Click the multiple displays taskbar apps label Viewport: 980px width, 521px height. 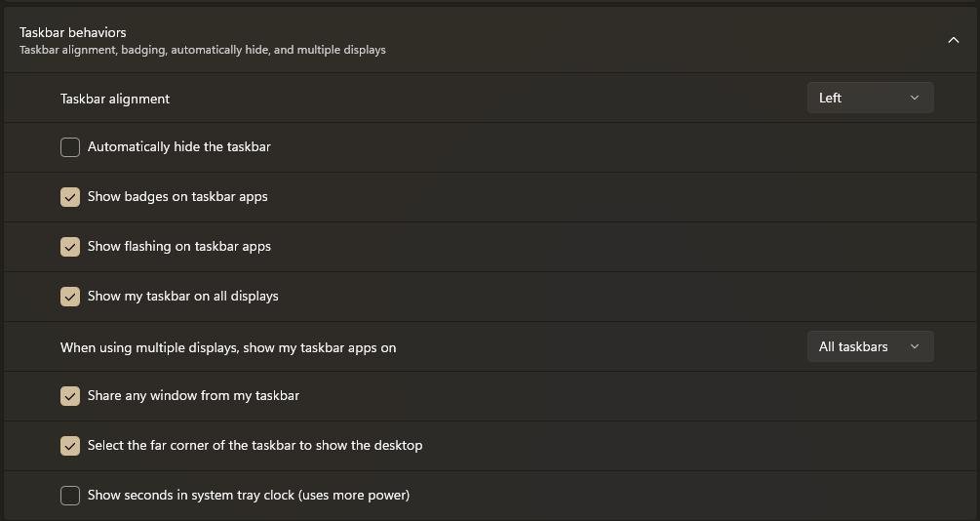point(228,347)
